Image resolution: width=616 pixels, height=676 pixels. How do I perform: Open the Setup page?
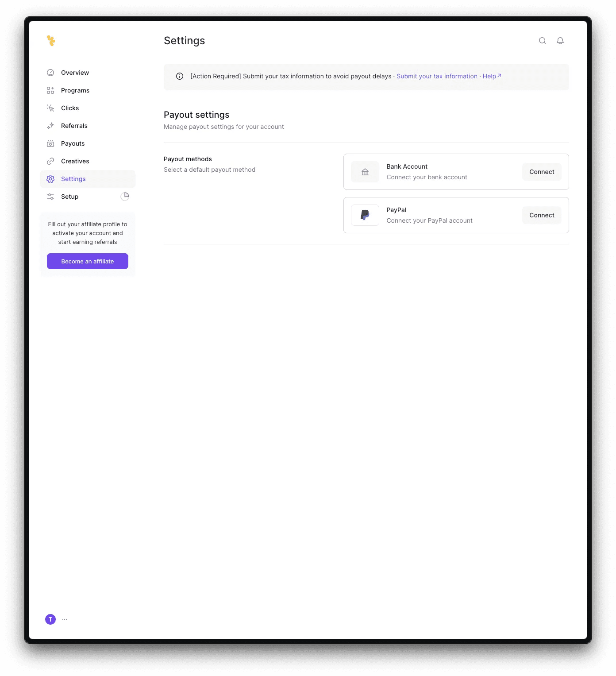[88, 197]
